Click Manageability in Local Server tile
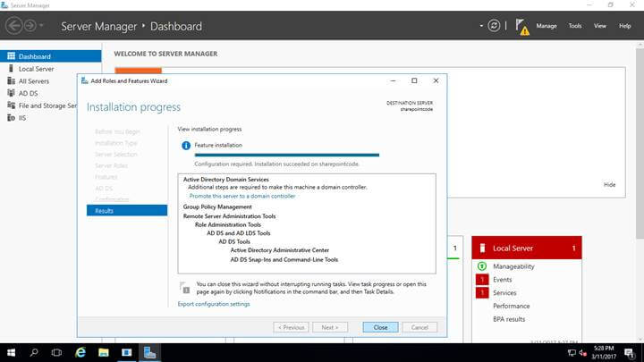 (x=513, y=266)
